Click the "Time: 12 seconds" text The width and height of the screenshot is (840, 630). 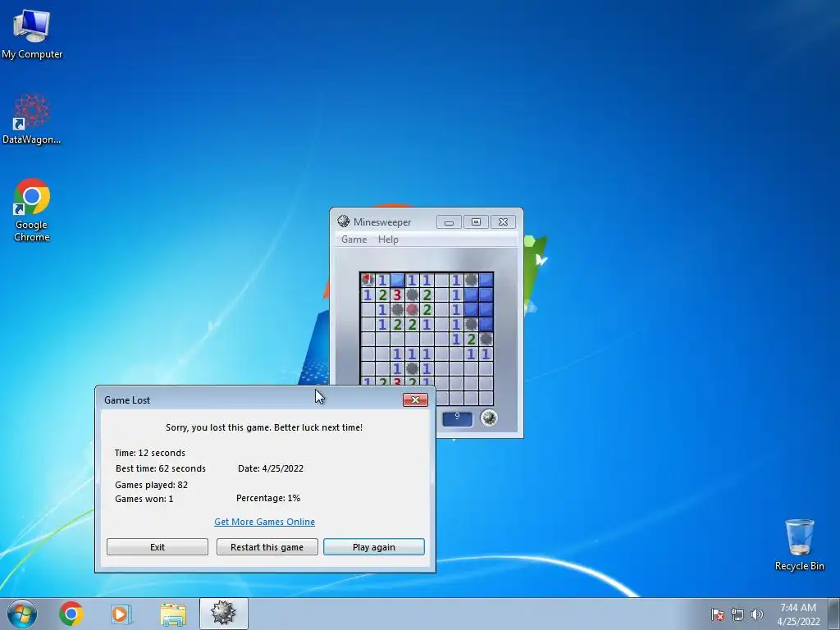point(150,453)
